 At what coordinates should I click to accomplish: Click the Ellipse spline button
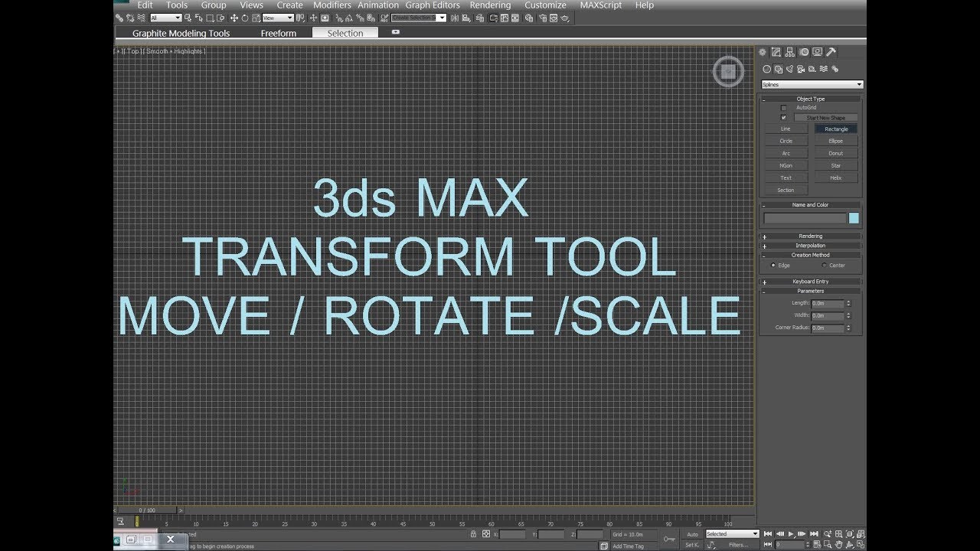[x=836, y=142]
